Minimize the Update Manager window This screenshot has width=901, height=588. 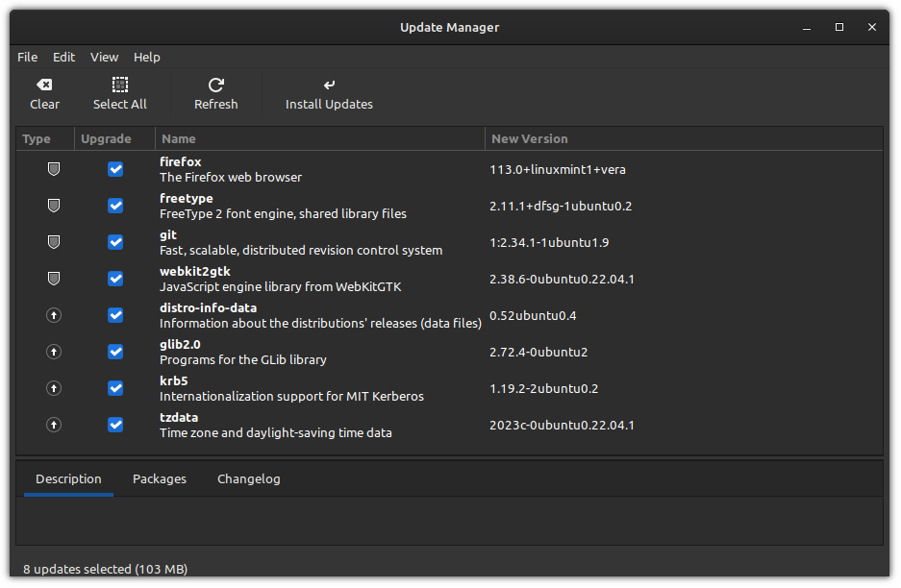point(807,28)
